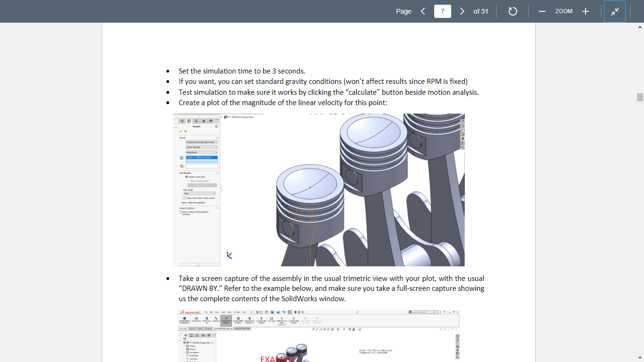
Task: Click the yellow key icon in Results panel
Action: coord(182,166)
